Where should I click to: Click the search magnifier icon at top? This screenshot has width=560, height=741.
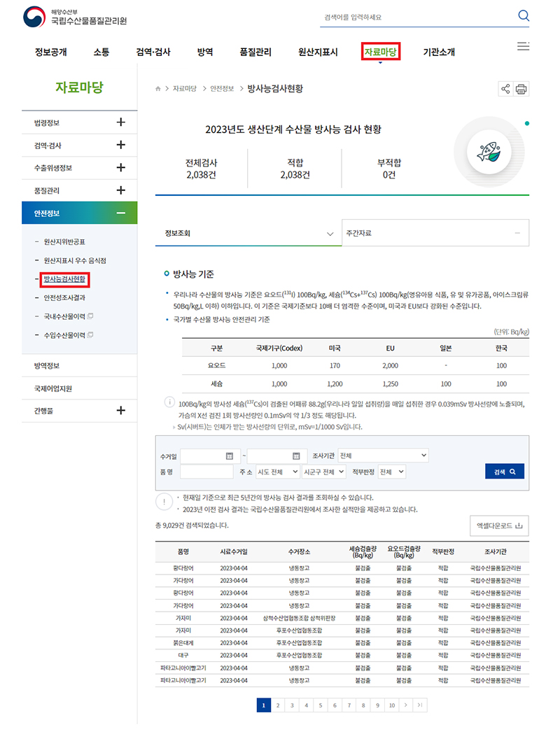pos(524,16)
